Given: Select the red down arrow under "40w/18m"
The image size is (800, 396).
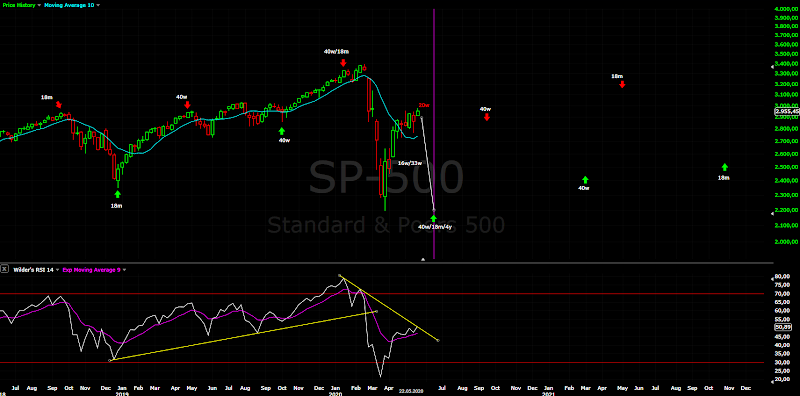Looking at the screenshot, I should click(x=344, y=62).
